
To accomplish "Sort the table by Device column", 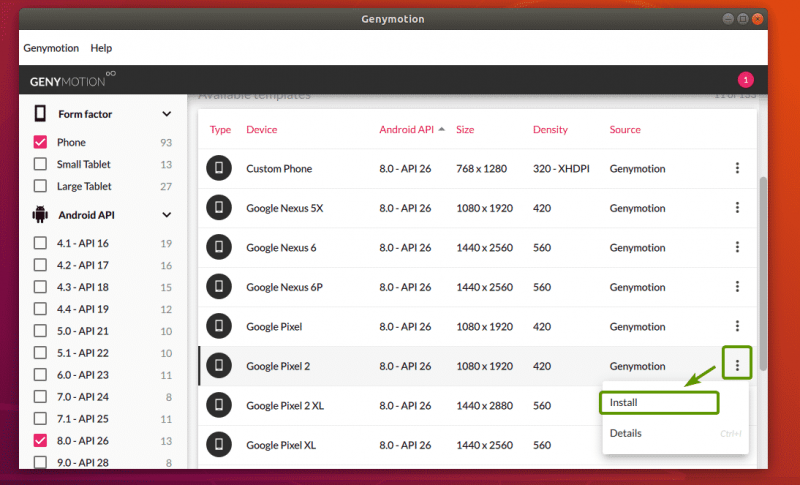I will tap(262, 130).
